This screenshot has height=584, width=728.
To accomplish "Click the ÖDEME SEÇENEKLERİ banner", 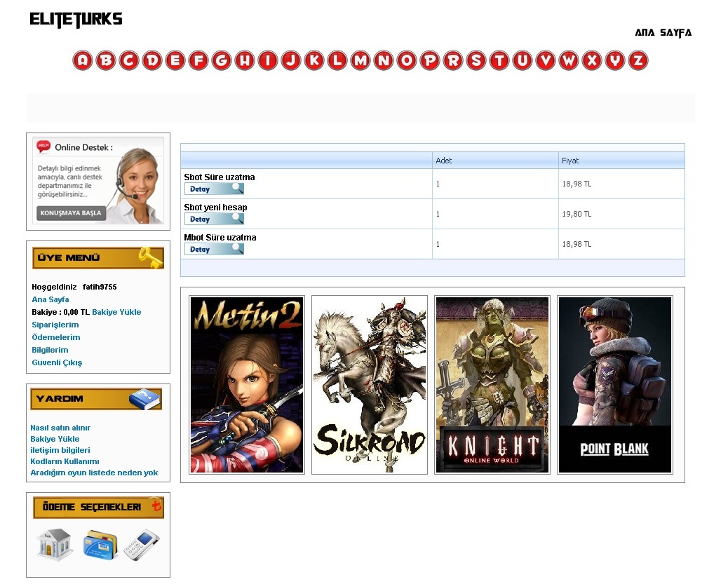I will tap(98, 507).
